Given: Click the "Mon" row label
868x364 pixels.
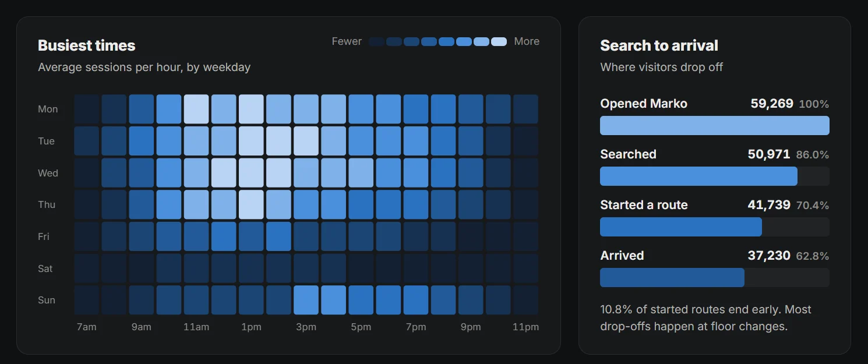Looking at the screenshot, I should coord(48,109).
